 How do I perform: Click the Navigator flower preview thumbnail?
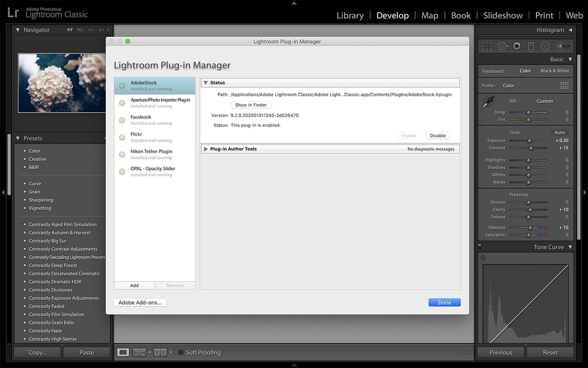[62, 83]
